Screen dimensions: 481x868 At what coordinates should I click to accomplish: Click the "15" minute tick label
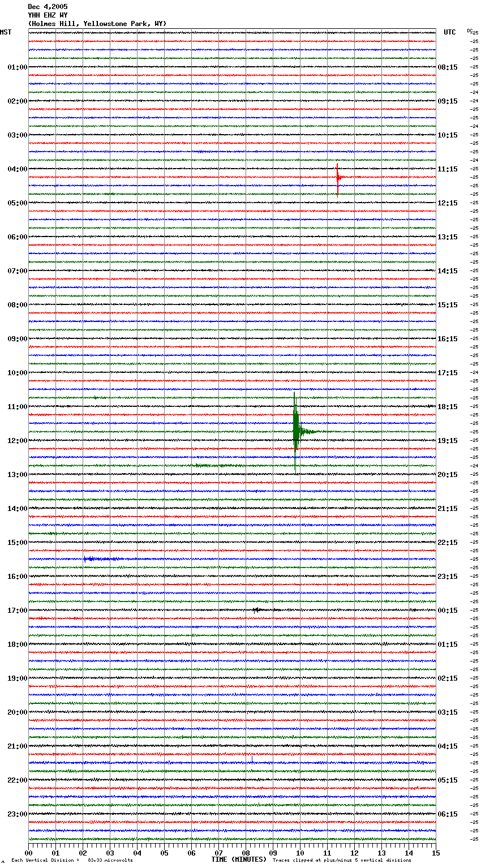tap(436, 853)
